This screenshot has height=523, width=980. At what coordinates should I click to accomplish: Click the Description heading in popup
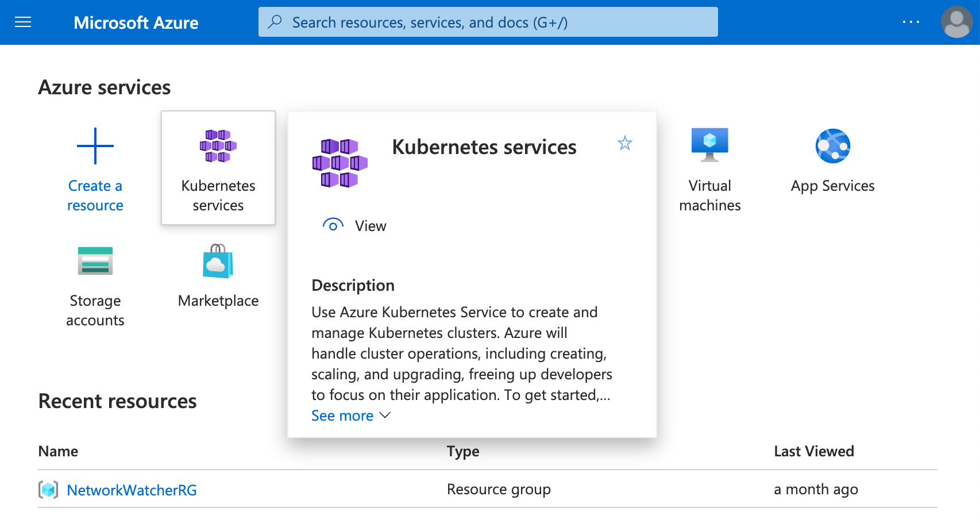353,286
